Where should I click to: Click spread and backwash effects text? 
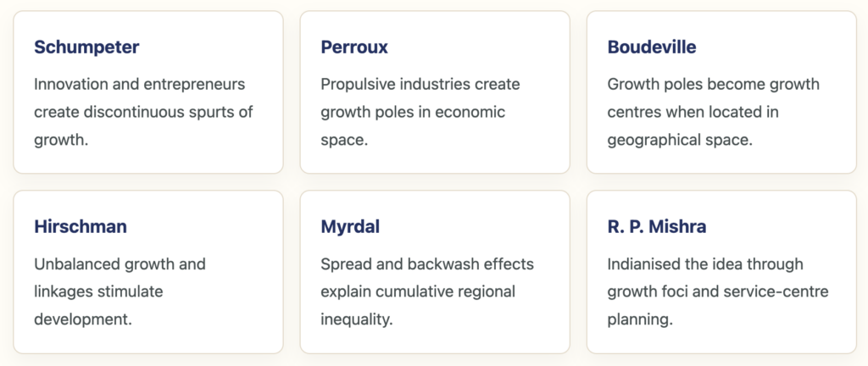(427, 291)
